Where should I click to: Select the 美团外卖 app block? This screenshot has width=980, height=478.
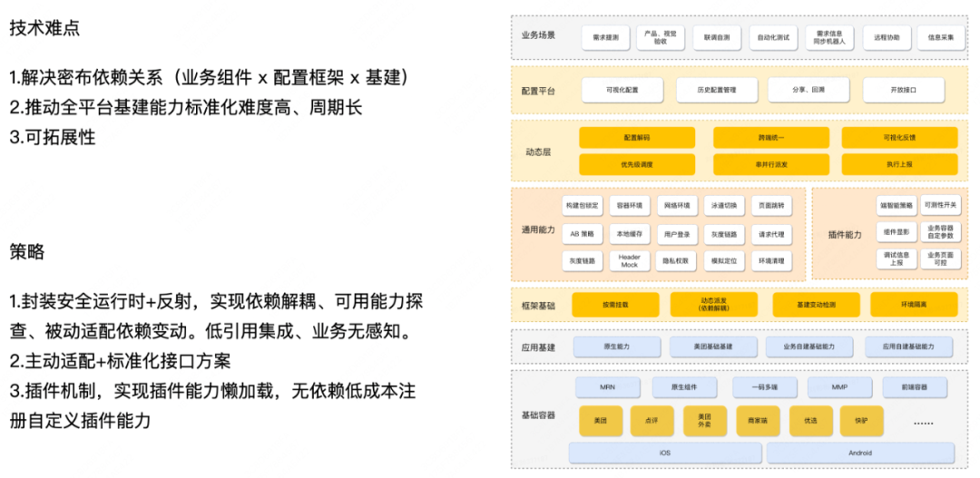704,421
